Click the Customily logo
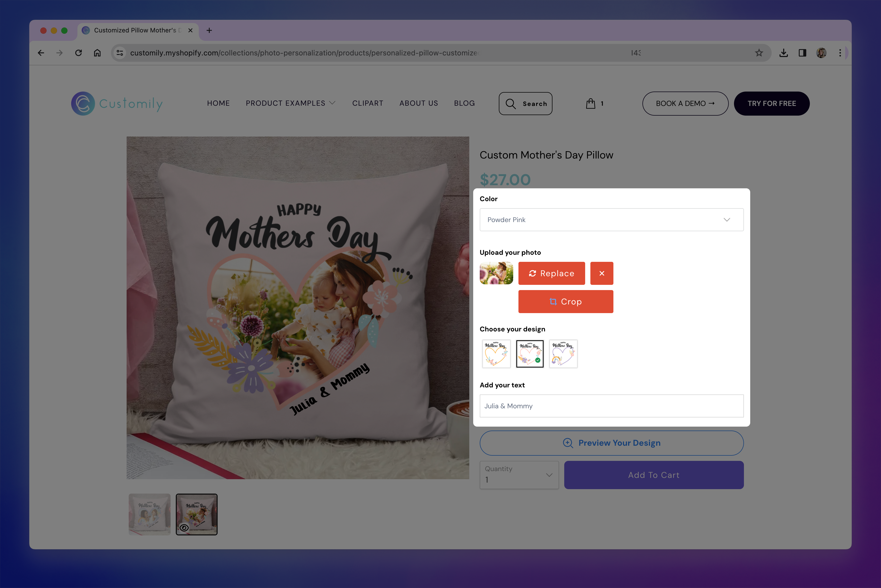 pos(117,104)
